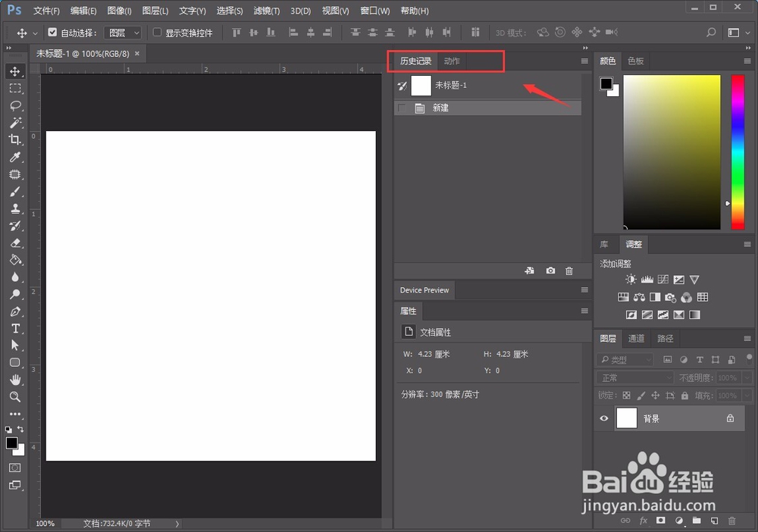The width and height of the screenshot is (758, 532).
Task: Open Device Preview panel tab
Action: point(424,290)
